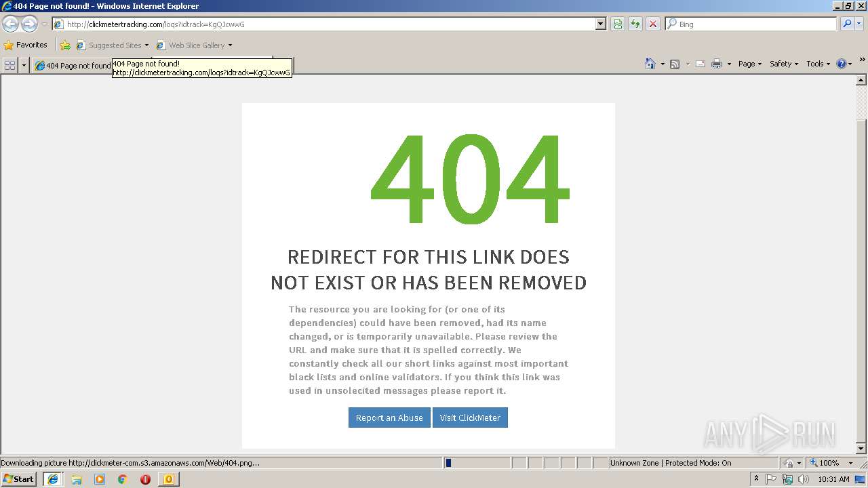This screenshot has width=868, height=488.
Task: Open the Chrome taskbar icon
Action: (123, 479)
